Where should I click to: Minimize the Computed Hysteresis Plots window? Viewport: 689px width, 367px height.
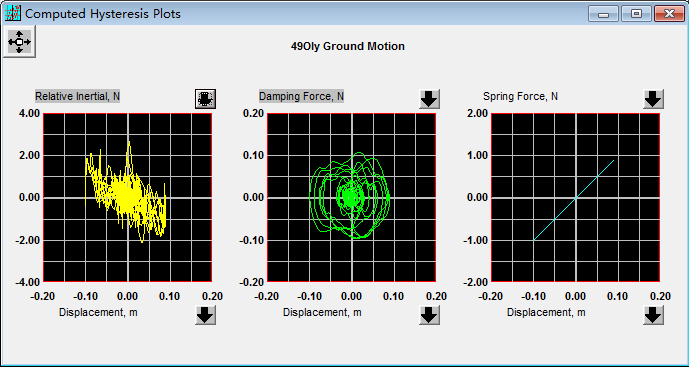point(604,14)
